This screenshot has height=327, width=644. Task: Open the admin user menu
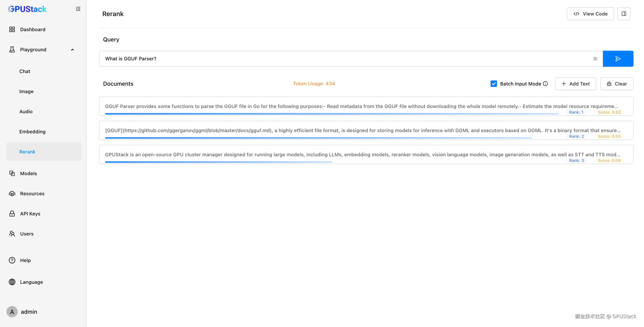[29, 312]
